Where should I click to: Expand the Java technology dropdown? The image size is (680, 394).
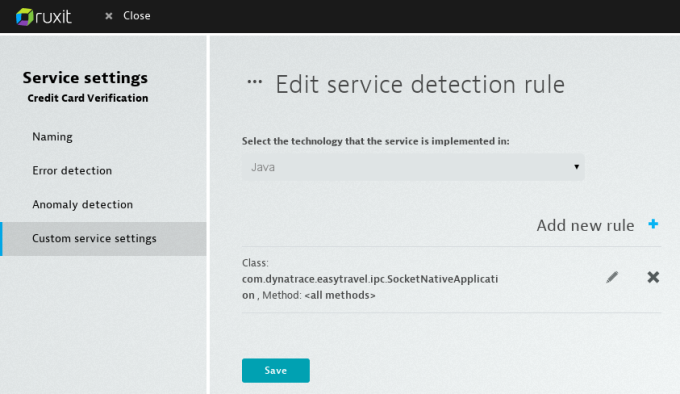coord(413,167)
